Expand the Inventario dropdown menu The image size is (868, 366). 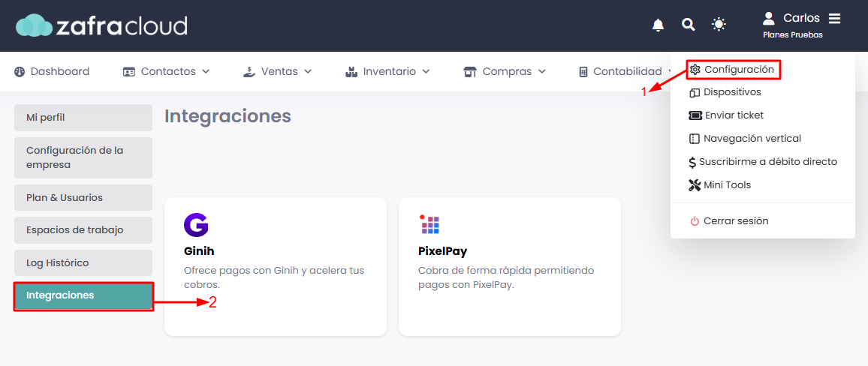pyautogui.click(x=387, y=72)
